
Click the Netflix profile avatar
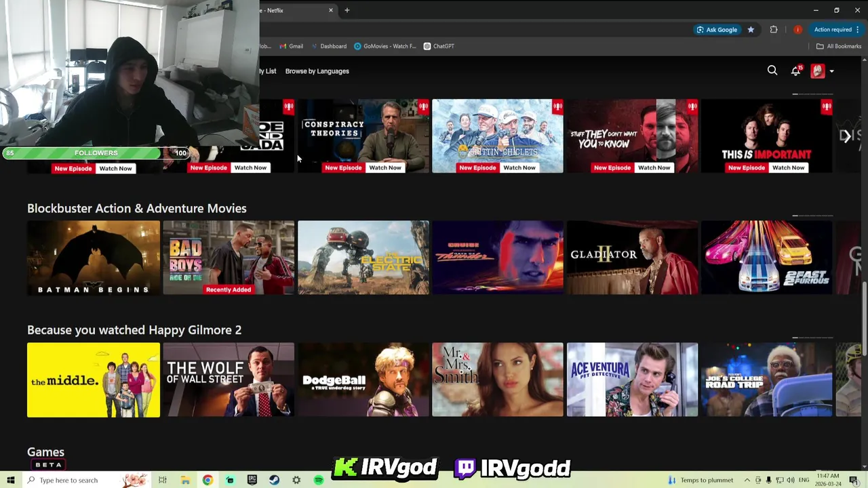click(x=818, y=70)
